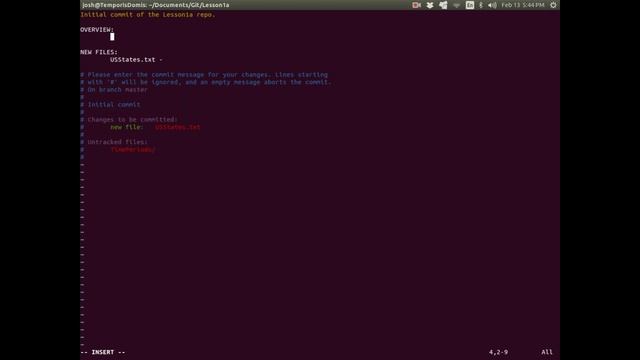Open the Wi-Fi network indicator
Image resolution: width=640 pixels, height=360 pixels.
pos(456,5)
